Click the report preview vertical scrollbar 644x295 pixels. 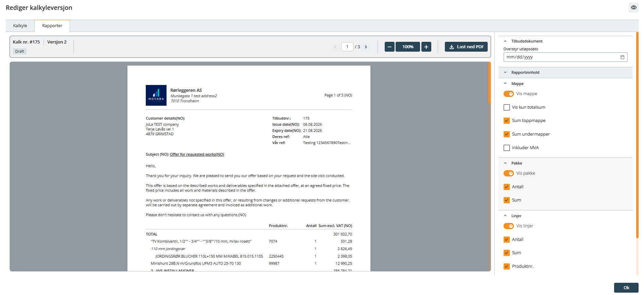(489, 83)
